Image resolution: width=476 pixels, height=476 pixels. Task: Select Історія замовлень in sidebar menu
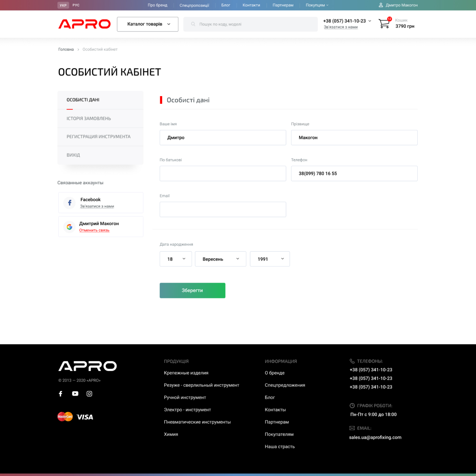click(89, 119)
